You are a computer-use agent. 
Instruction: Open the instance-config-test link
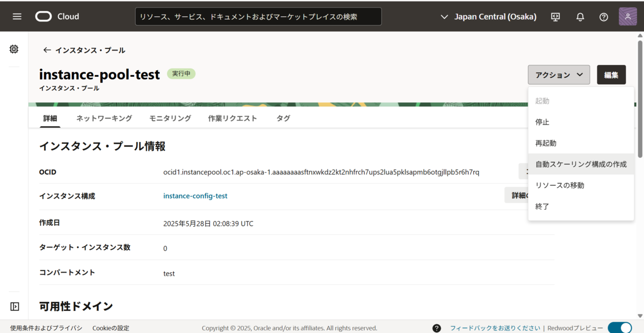pos(195,196)
